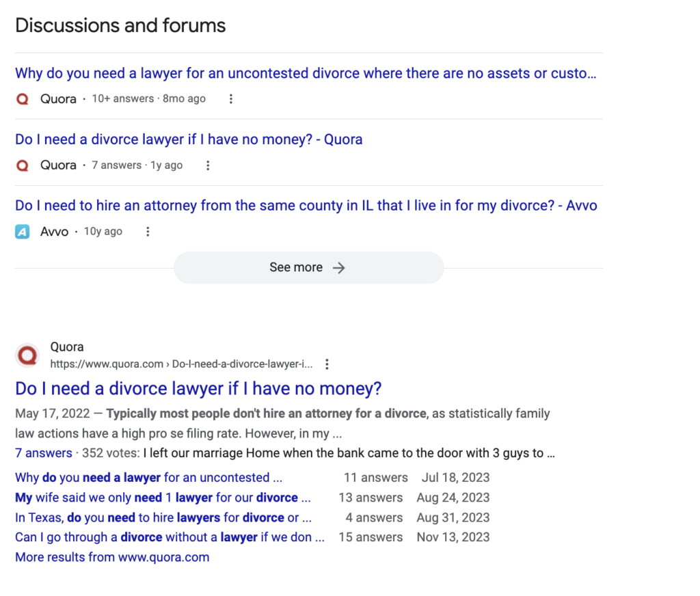Click the date 'Aug 31, 2023'

pyautogui.click(x=453, y=518)
